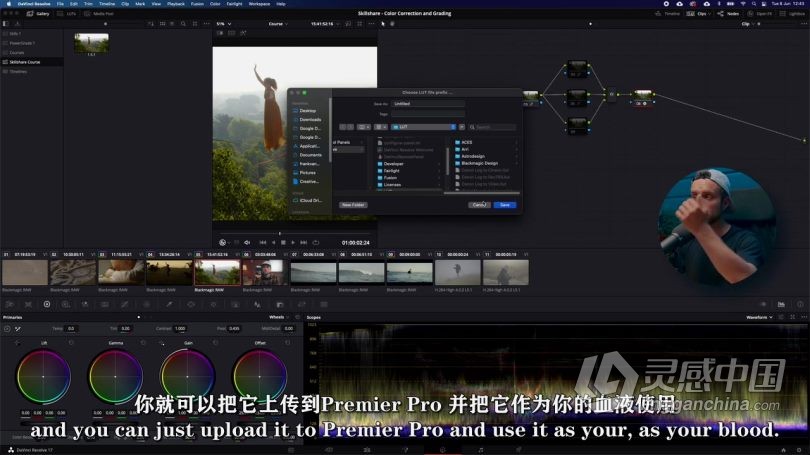
Task: Select the active Primaries color wheels palette icon
Action: 46,305
